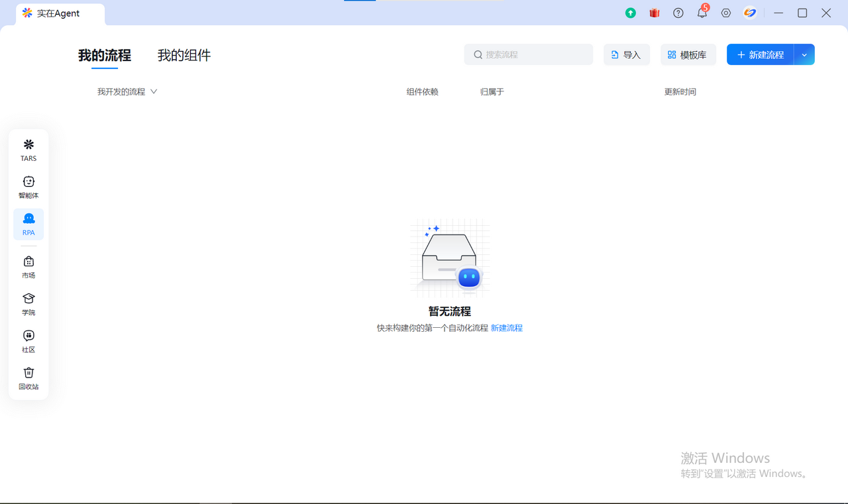Click the 搜索流程 search field
The height and width of the screenshot is (504, 848).
click(529, 54)
